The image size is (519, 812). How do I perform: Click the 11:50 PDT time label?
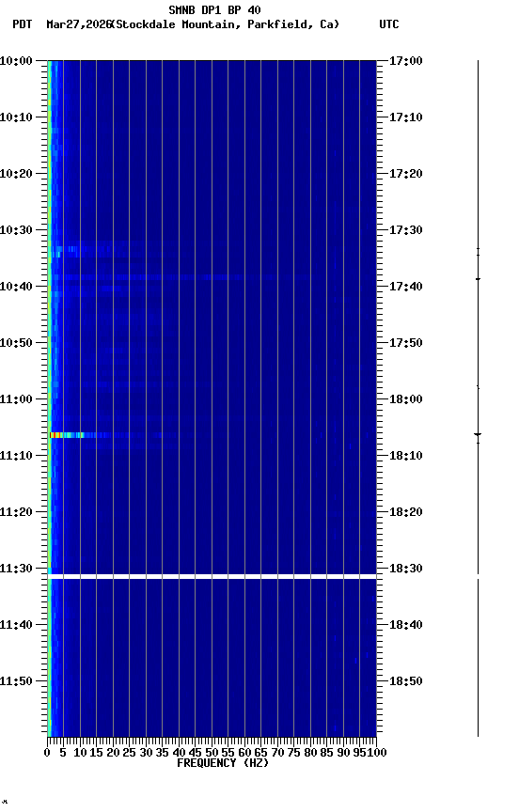point(16,682)
